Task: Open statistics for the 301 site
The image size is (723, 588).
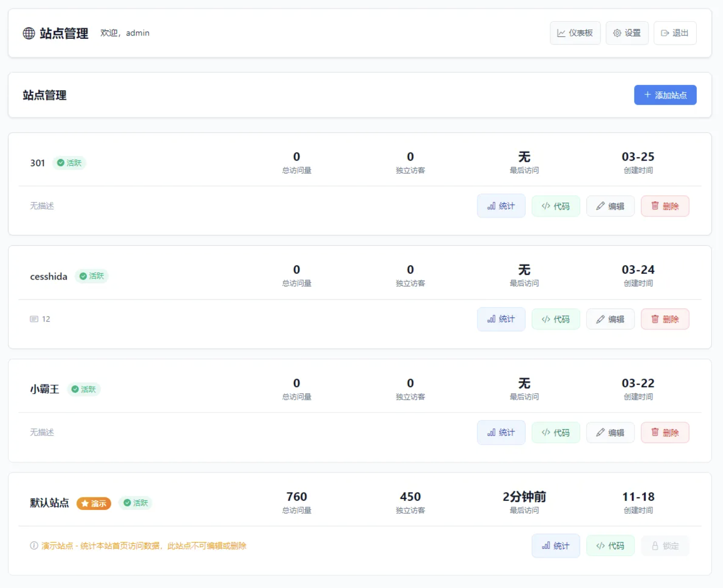Action: (x=501, y=206)
